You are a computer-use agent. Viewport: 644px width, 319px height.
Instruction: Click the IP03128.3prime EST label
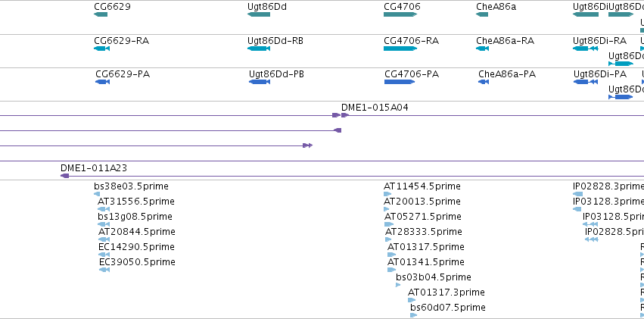608,202
